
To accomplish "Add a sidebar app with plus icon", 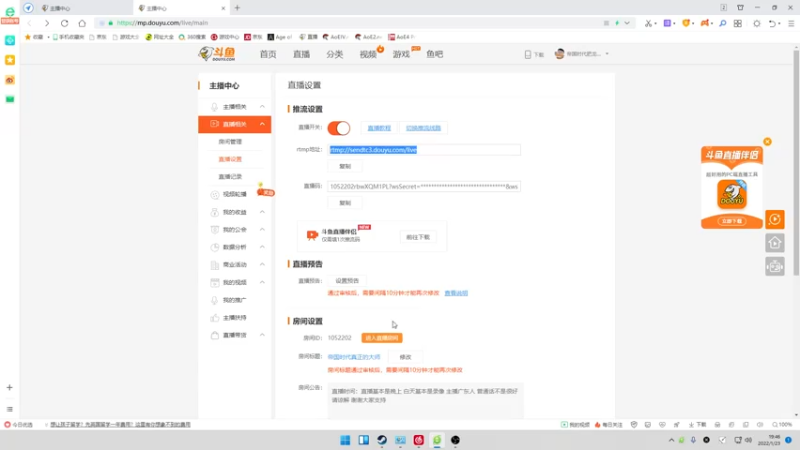I will coord(9,388).
